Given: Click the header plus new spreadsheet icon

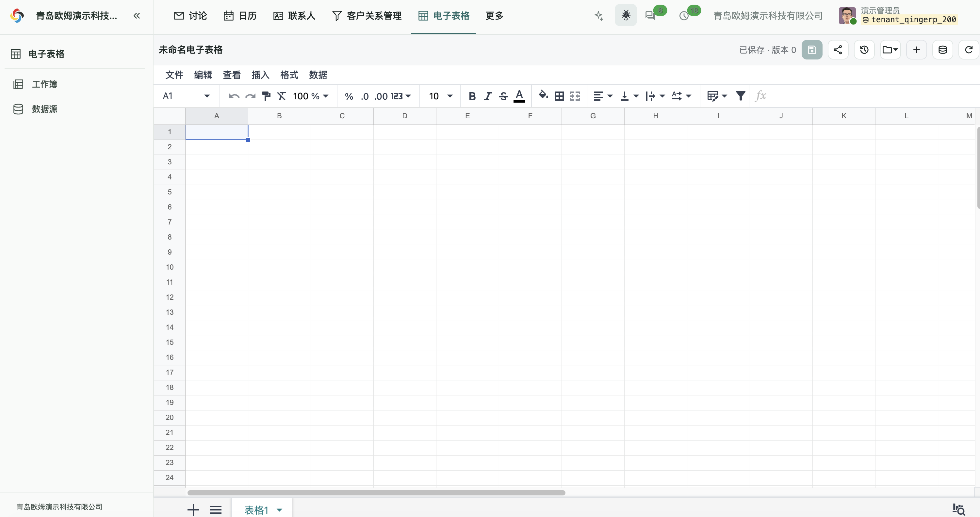Looking at the screenshot, I should tap(917, 49).
